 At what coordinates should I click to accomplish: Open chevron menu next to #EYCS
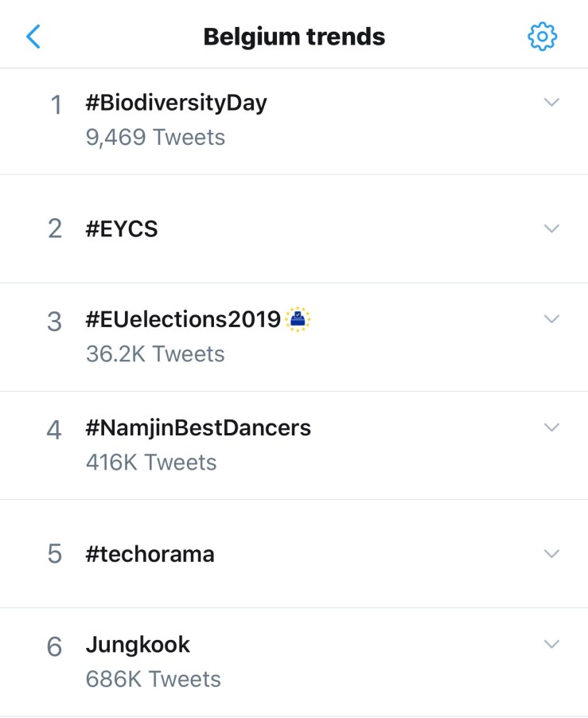coord(551,228)
